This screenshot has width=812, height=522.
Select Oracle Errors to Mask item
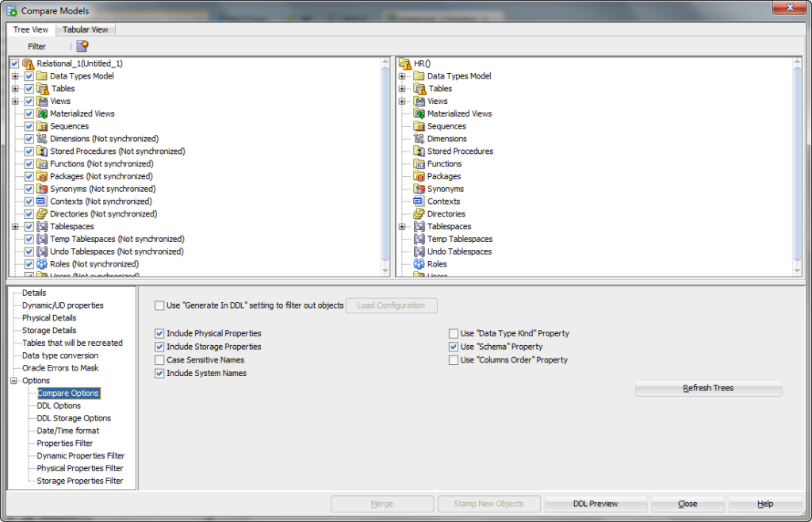click(x=60, y=368)
